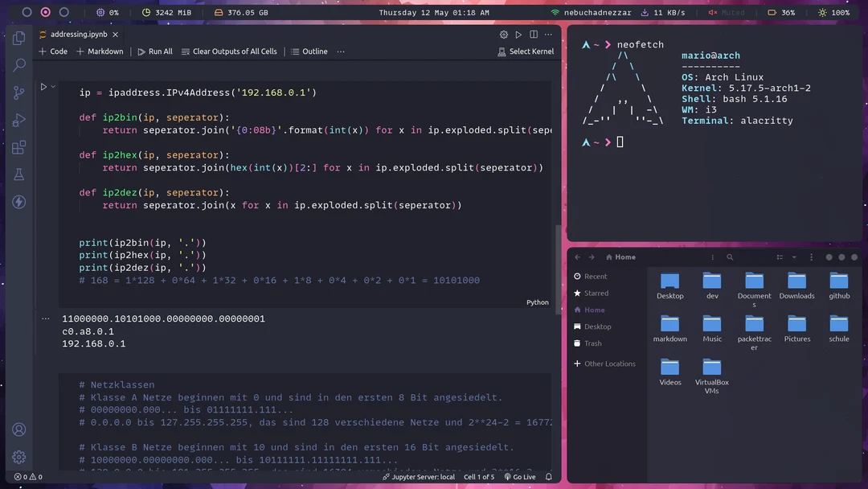Open search in the file manager toolbar
Image resolution: width=868 pixels, height=489 pixels.
[x=730, y=257]
